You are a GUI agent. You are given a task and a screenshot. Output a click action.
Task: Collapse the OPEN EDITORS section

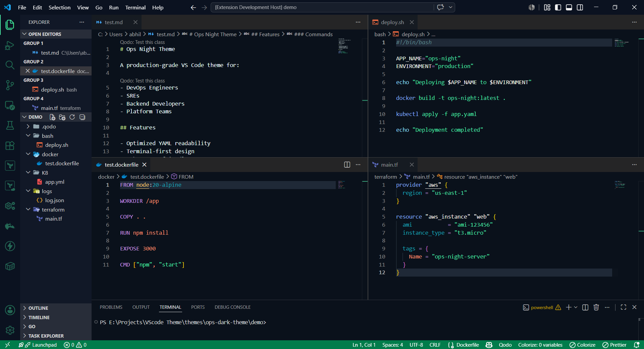pos(56,34)
